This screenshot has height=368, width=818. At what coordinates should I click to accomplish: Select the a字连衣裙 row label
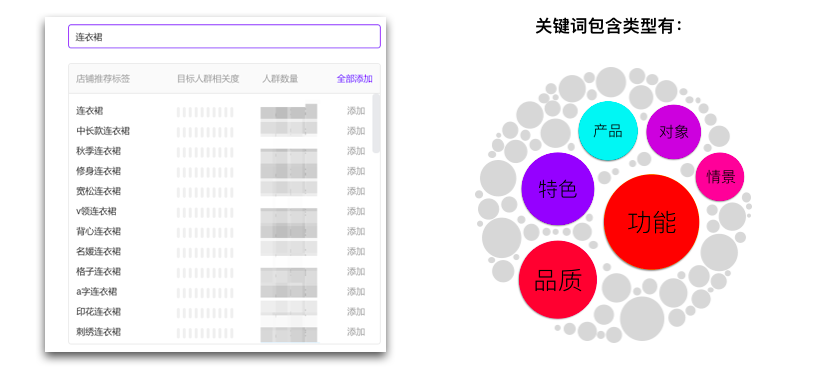pyautogui.click(x=97, y=292)
